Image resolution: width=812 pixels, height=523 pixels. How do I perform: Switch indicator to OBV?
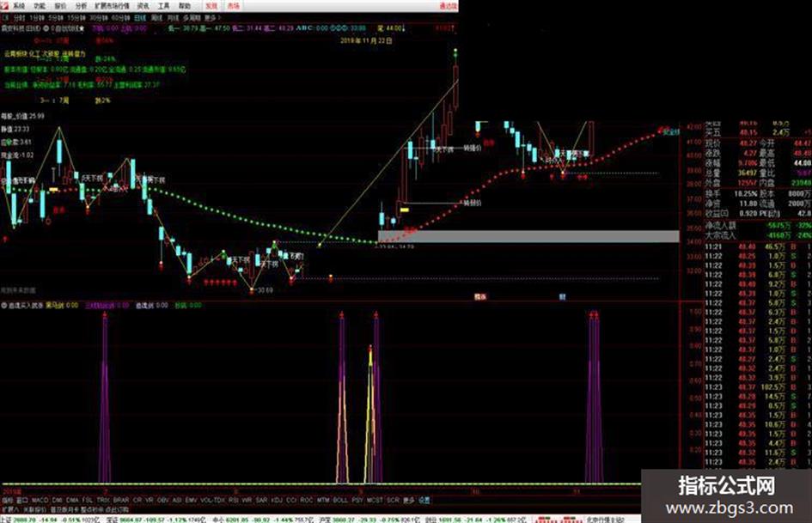coord(162,500)
